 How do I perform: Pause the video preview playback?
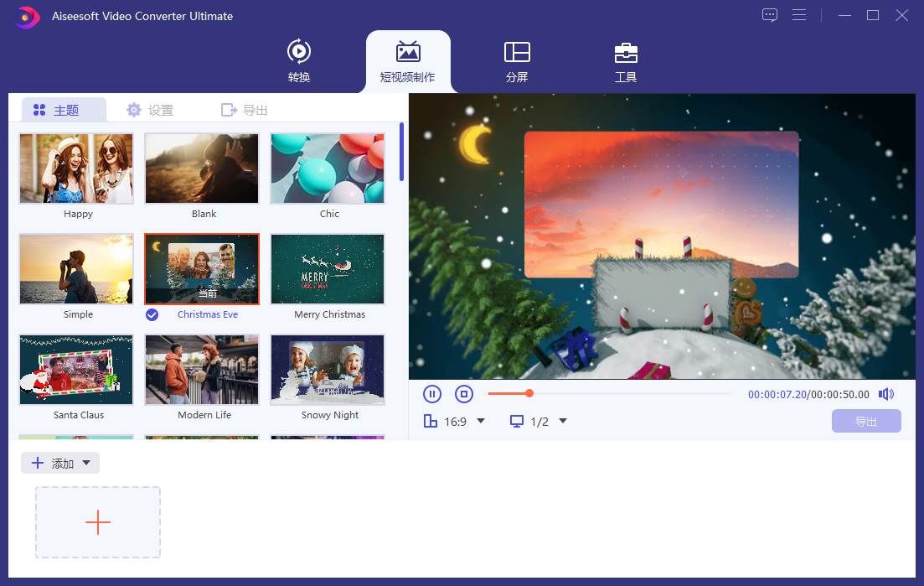(x=432, y=394)
